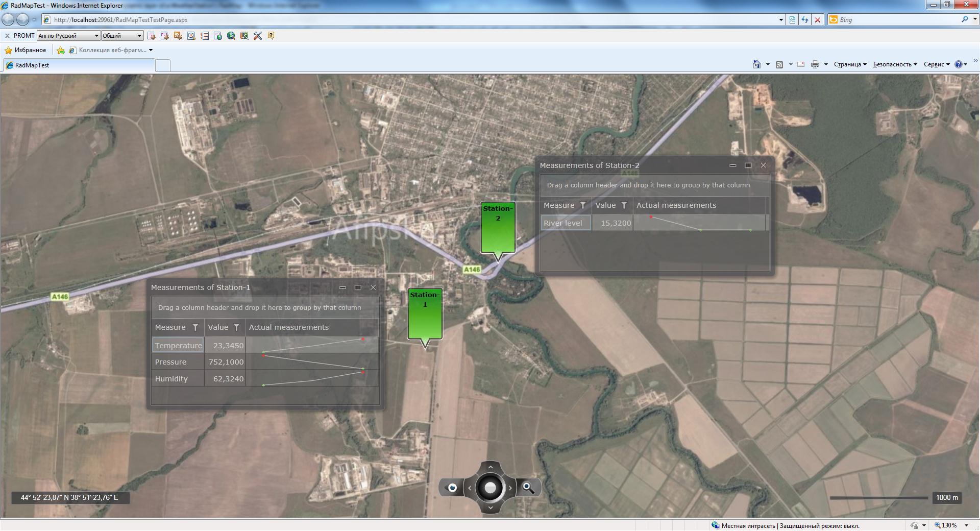The width and height of the screenshot is (980, 531).
Task: Click the Home icon in command bar
Action: 756,64
